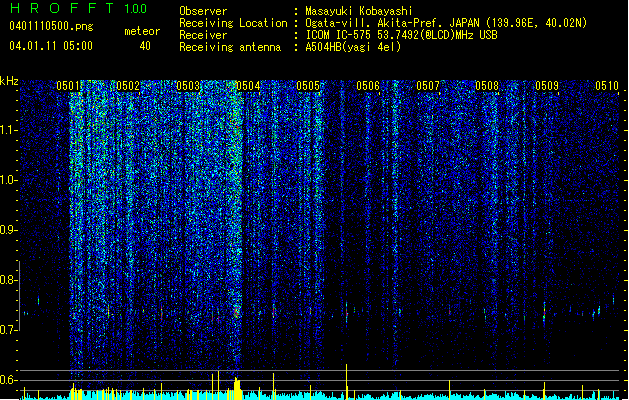
Task: Click the A504HB yagi antenna text
Action: coord(353,47)
